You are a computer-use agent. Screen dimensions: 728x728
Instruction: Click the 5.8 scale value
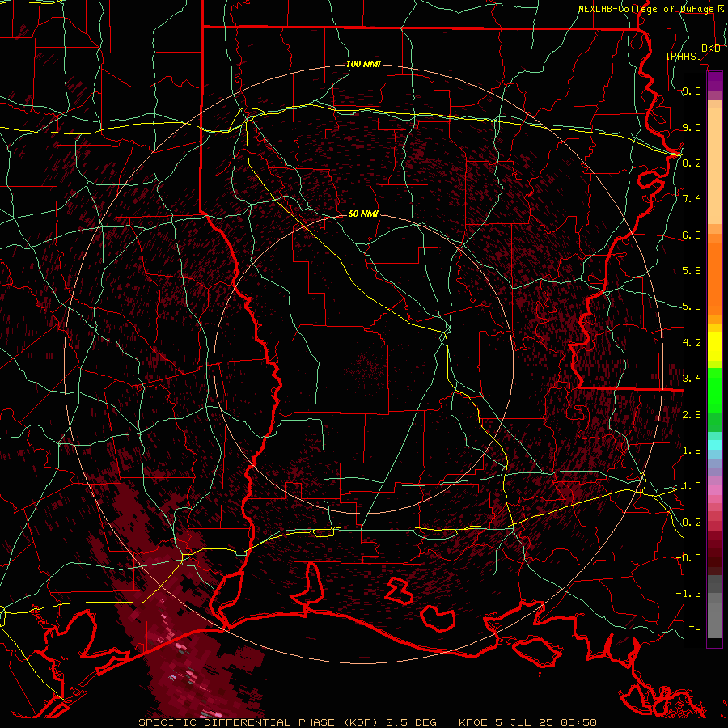[x=692, y=271]
